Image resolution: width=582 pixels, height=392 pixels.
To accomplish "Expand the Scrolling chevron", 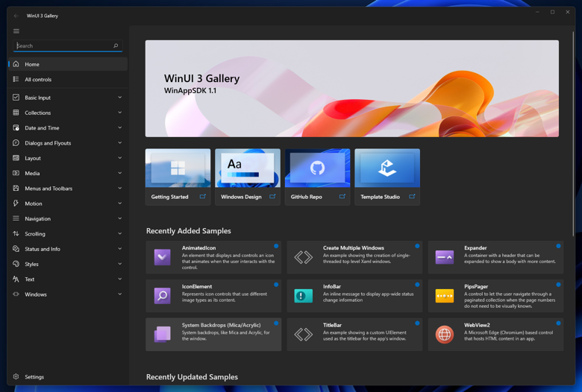I will click(x=120, y=234).
